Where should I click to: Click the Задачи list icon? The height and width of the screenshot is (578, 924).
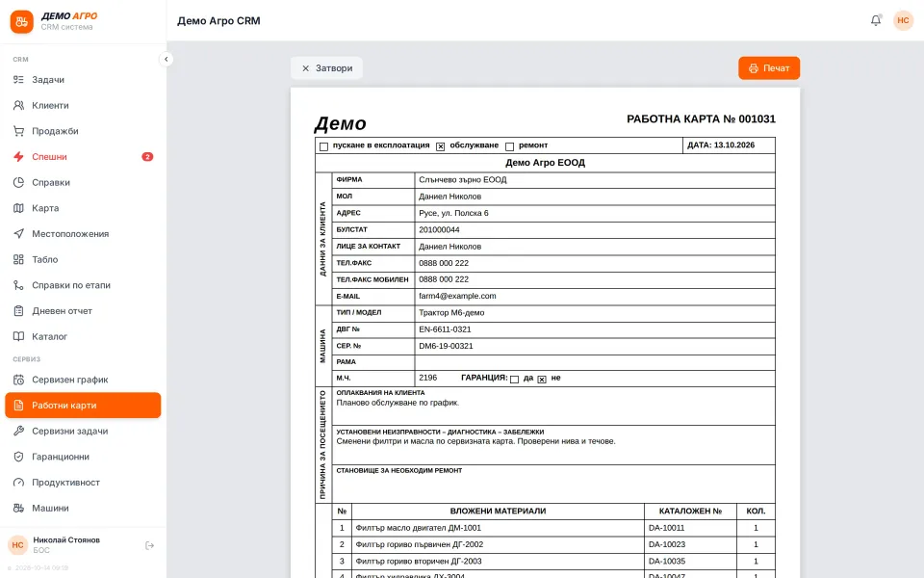coord(19,80)
